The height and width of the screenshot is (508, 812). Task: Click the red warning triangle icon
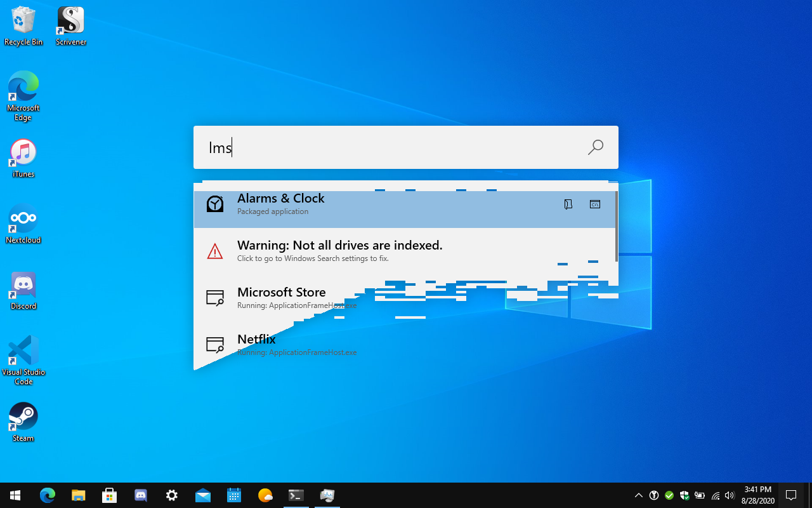click(215, 251)
